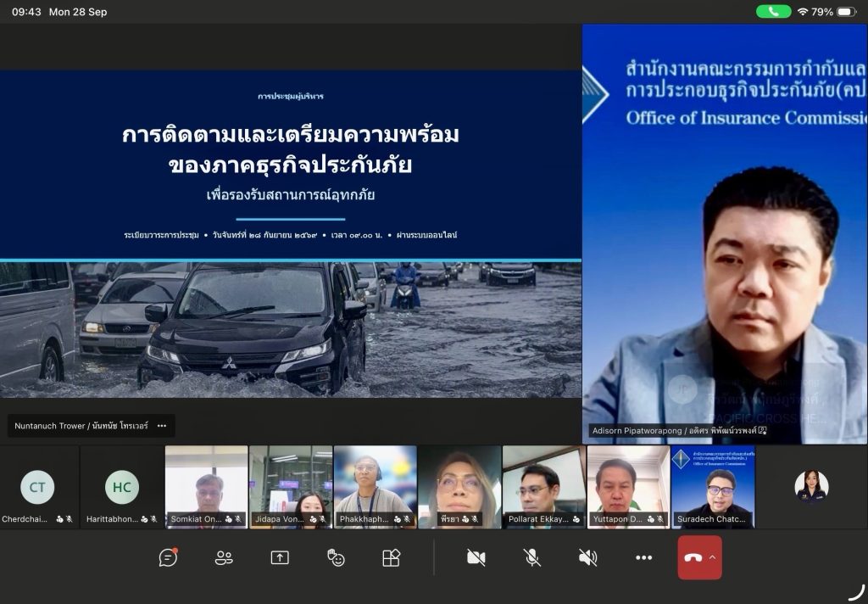
Task: Expand the leave options chevron
Action: [713, 557]
